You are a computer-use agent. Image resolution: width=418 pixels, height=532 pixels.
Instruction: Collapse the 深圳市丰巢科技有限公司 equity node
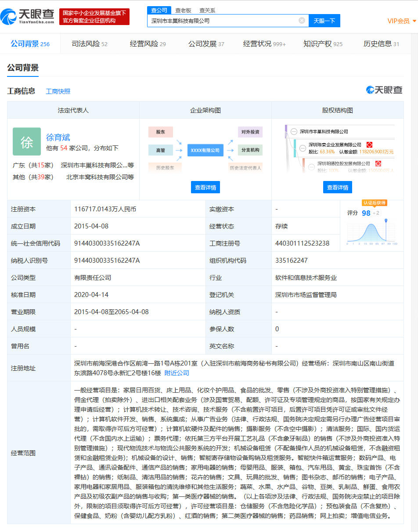tap(293, 131)
